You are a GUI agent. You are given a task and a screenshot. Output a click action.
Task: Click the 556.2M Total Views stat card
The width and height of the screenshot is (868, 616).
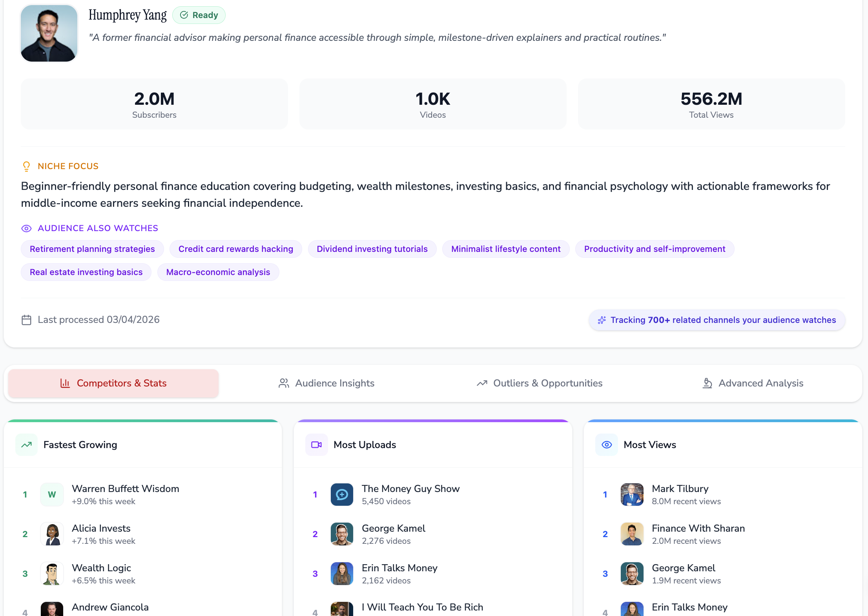(x=711, y=104)
